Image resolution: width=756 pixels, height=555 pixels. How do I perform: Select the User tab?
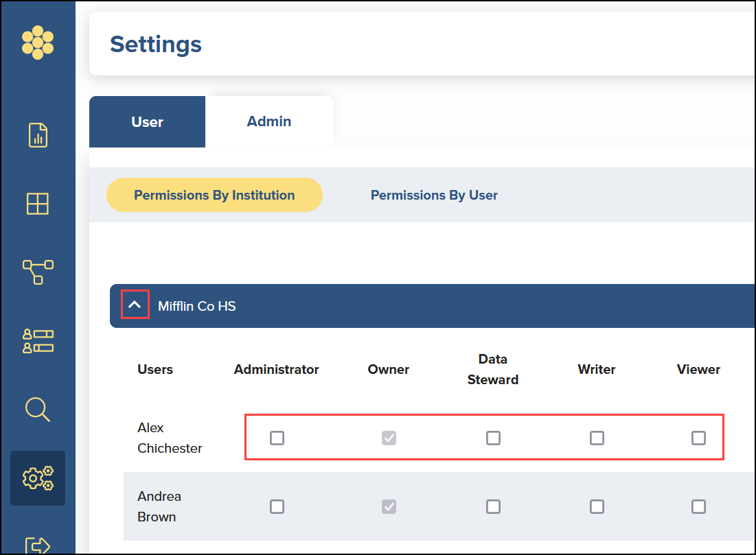tap(147, 122)
